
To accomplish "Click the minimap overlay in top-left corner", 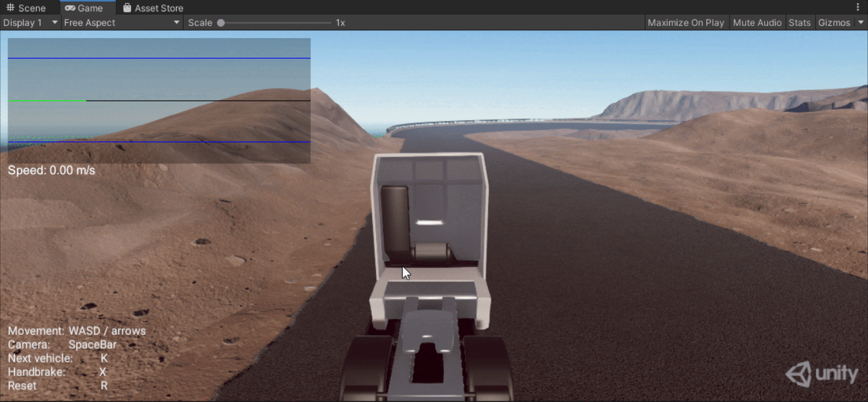I will [x=158, y=100].
